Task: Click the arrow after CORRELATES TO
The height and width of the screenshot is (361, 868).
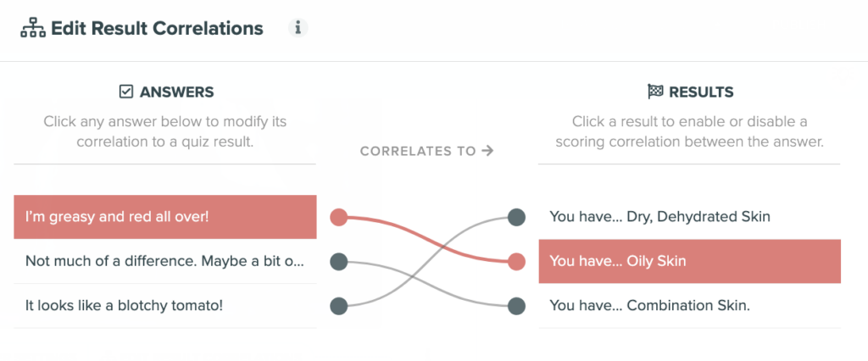Action: tap(487, 151)
